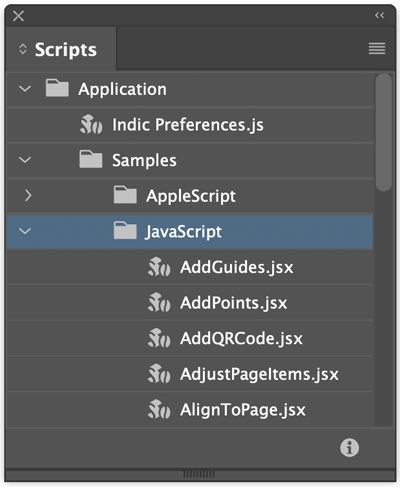This screenshot has width=400, height=487.
Task: Select the AlignToPage.jsx file name
Action: click(243, 410)
